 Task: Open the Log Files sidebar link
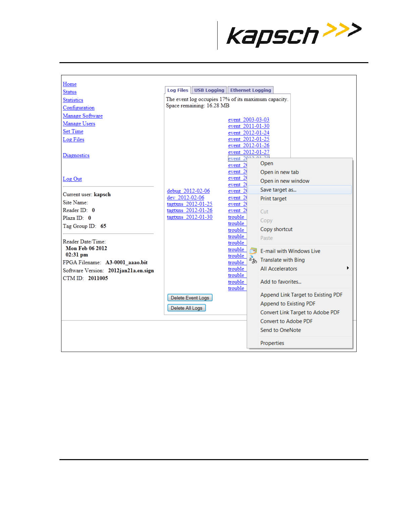(74, 139)
